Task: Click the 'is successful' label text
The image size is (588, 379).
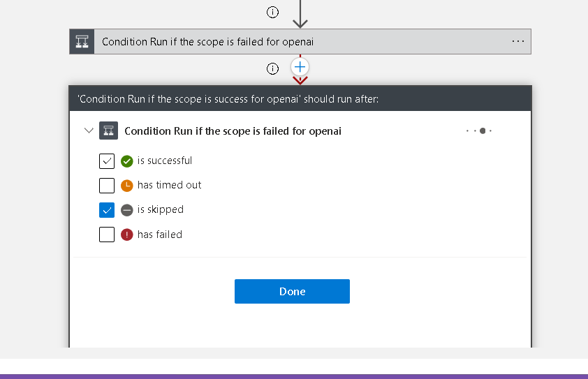Action: pyautogui.click(x=165, y=161)
